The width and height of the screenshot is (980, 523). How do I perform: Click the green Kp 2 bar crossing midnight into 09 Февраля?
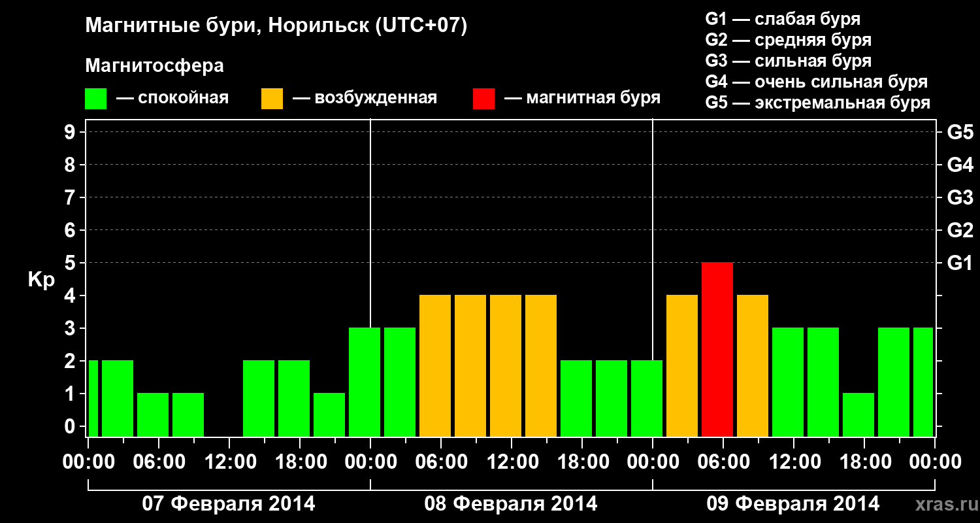tap(647, 399)
